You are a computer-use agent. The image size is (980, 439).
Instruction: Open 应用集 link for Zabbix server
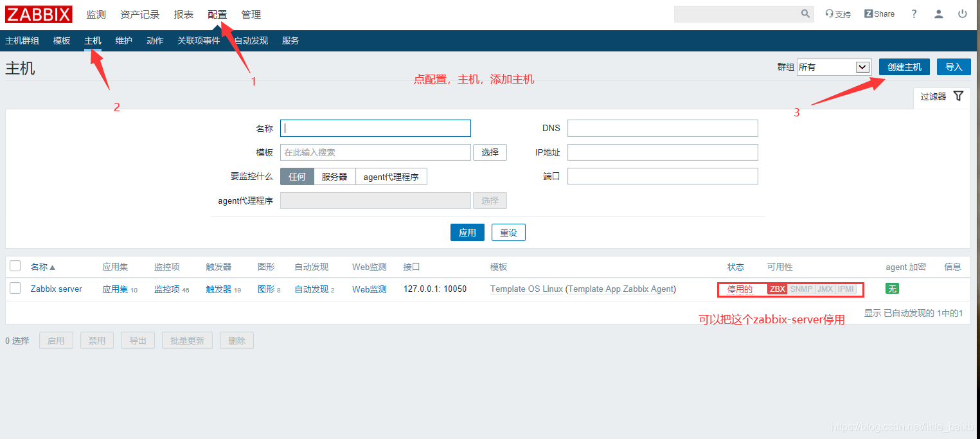click(x=116, y=289)
